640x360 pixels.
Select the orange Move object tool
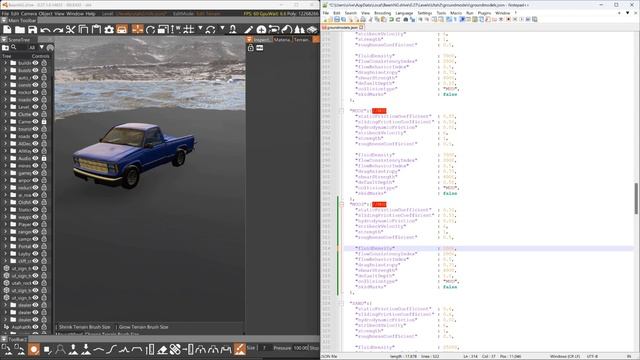point(138,30)
